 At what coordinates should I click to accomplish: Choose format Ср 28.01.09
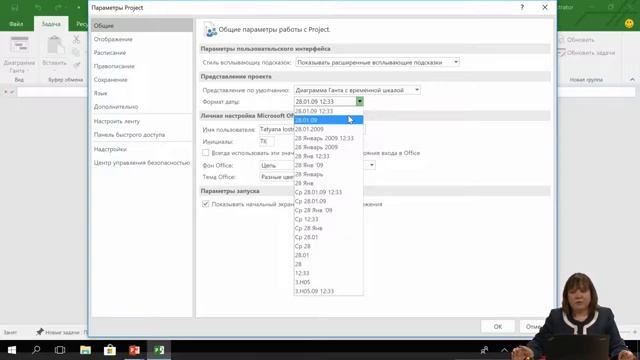328,201
